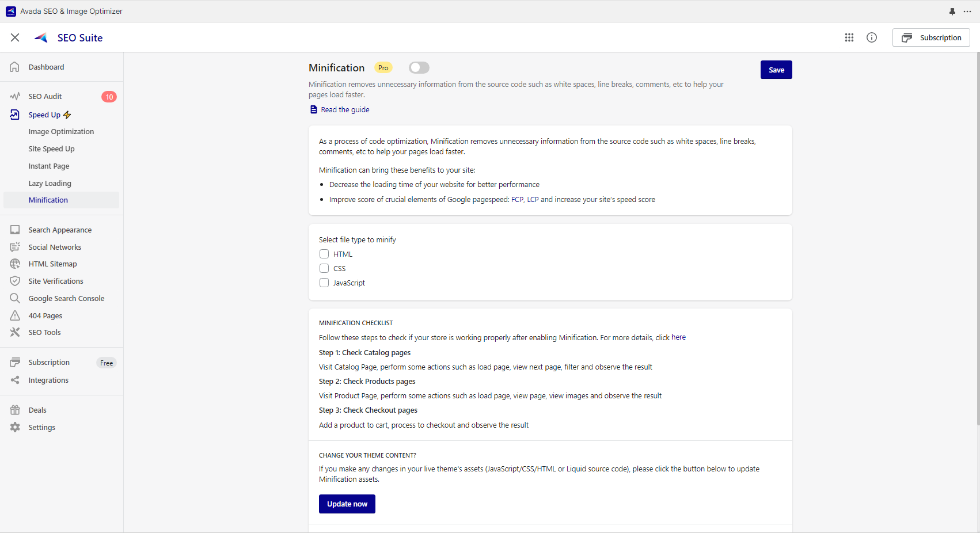Click the Search Appearance icon
The height and width of the screenshot is (533, 980).
(x=15, y=230)
